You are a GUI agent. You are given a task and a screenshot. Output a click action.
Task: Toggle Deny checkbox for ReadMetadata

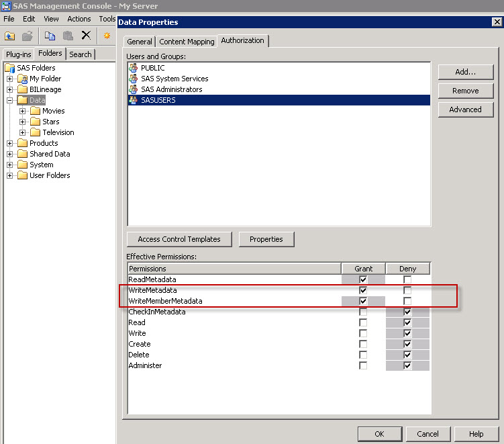(x=407, y=279)
